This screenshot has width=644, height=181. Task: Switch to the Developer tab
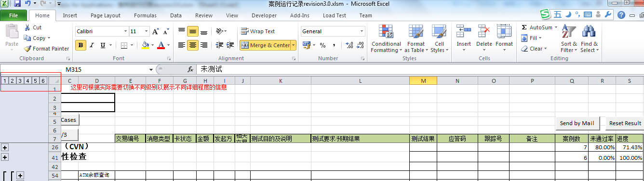coord(264,15)
